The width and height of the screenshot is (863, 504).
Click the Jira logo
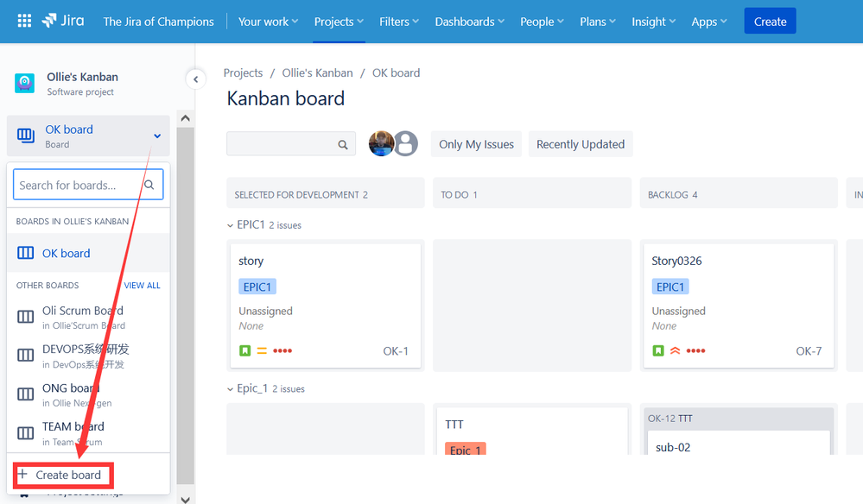(x=63, y=21)
